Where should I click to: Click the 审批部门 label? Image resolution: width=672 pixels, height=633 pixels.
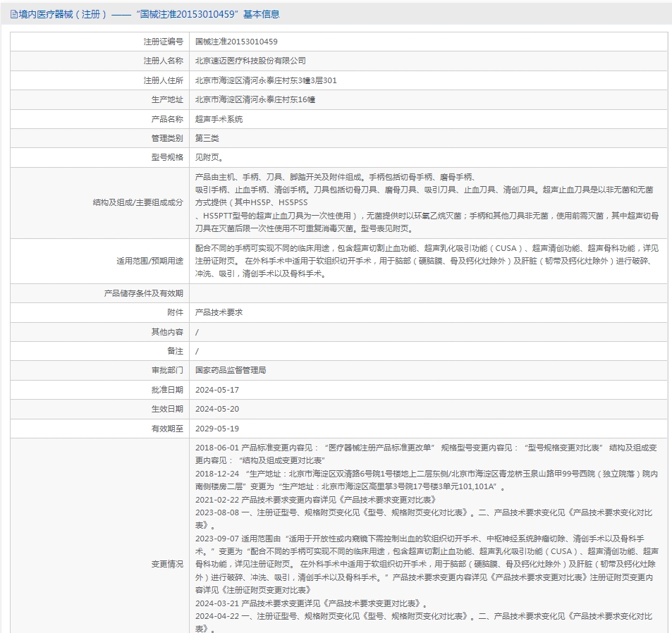[167, 370]
